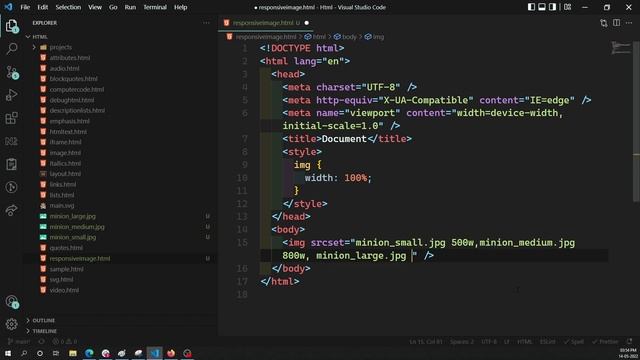Click the git branch status bar item
The image size is (640, 360).
point(19,342)
